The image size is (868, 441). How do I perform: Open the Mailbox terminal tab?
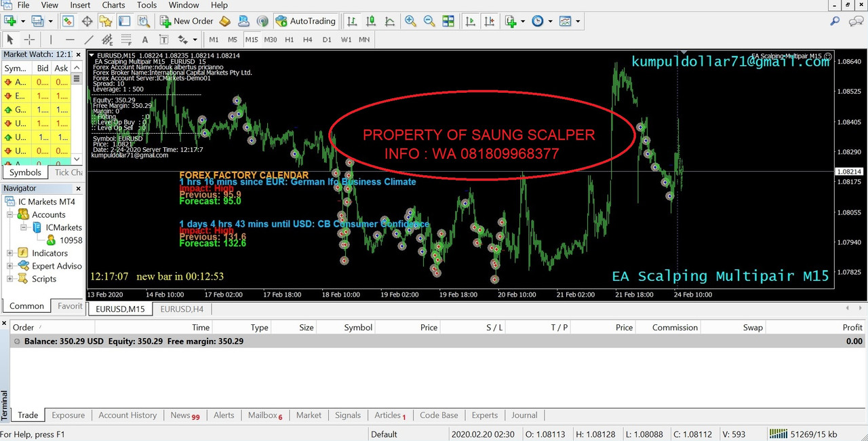[264, 415]
